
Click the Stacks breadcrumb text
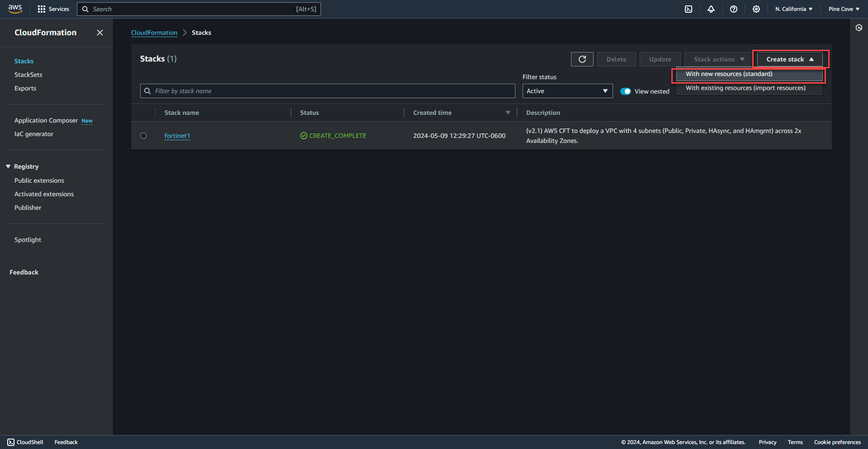coord(202,33)
